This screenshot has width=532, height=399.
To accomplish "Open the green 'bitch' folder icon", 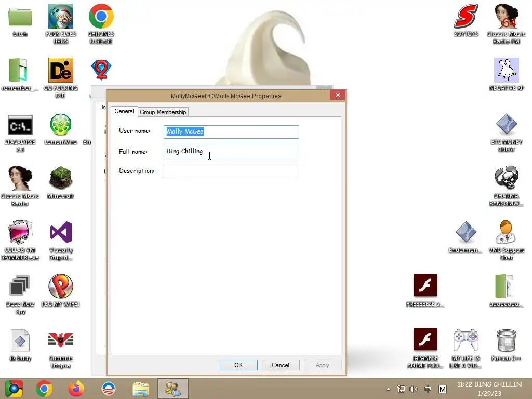I will click(20, 17).
